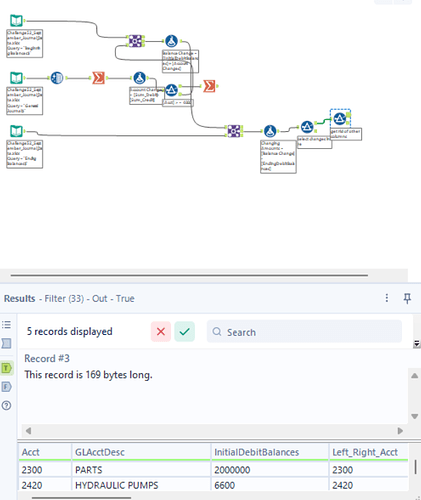Select the lower purple Join tool

(234, 131)
